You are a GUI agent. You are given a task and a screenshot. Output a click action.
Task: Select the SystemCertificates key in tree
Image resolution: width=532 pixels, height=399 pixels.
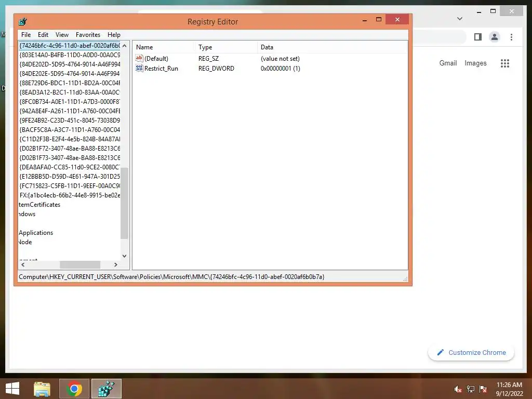[39, 205]
